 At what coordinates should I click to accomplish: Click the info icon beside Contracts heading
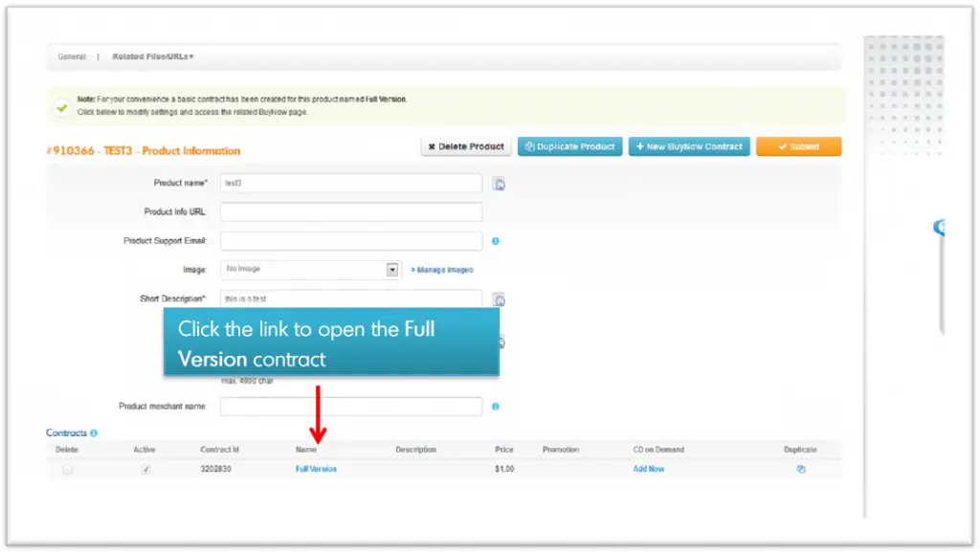coord(94,433)
